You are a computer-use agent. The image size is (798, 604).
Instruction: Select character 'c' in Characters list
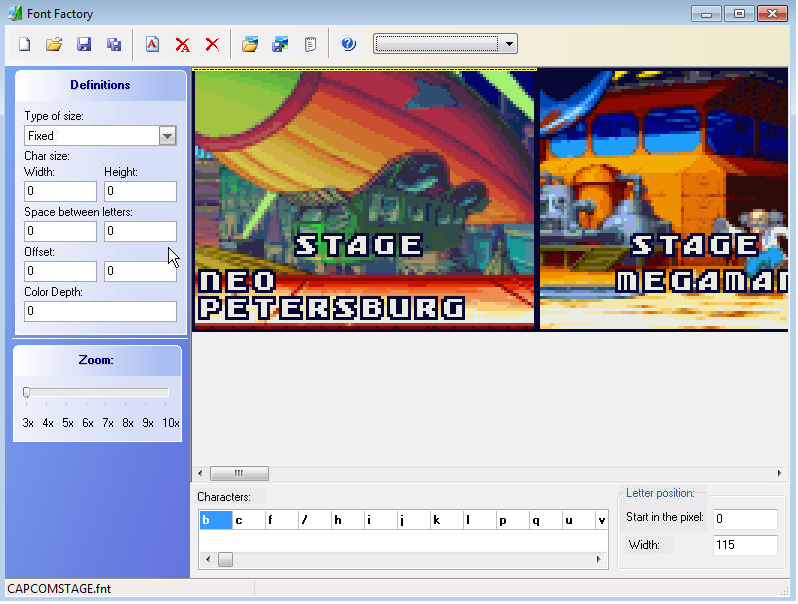click(249, 520)
